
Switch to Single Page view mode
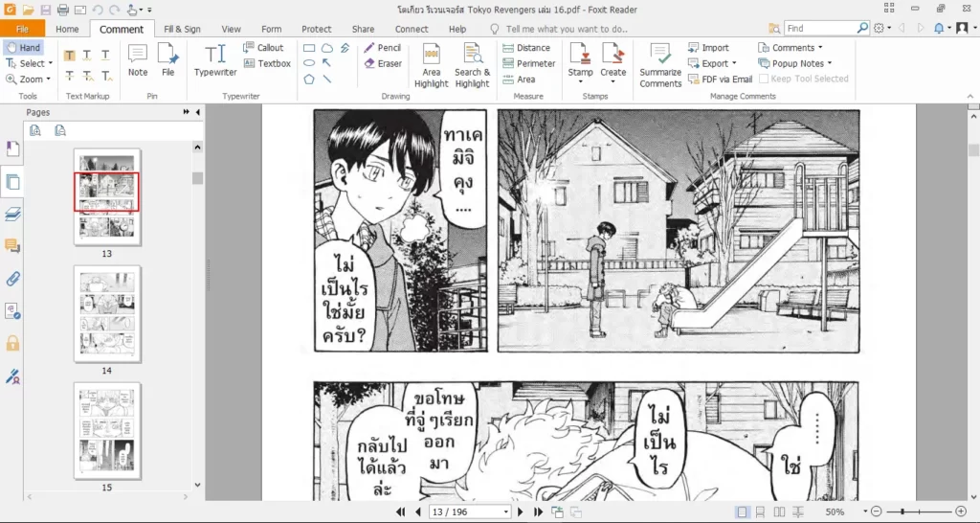click(x=742, y=512)
